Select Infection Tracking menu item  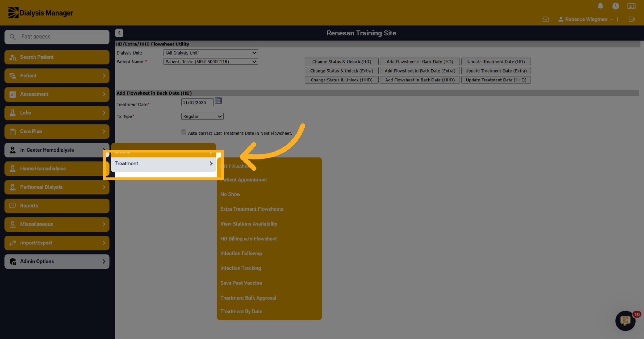(x=241, y=268)
